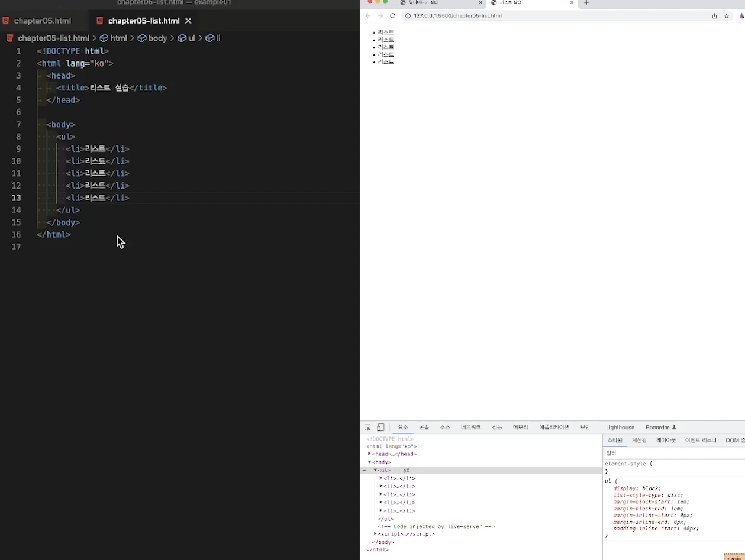Click the list-style-type: disc declaration

648,495
